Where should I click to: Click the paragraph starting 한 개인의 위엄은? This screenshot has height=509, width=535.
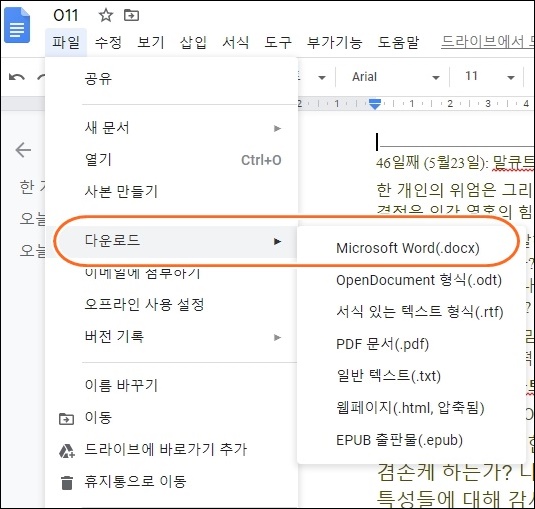coord(454,190)
